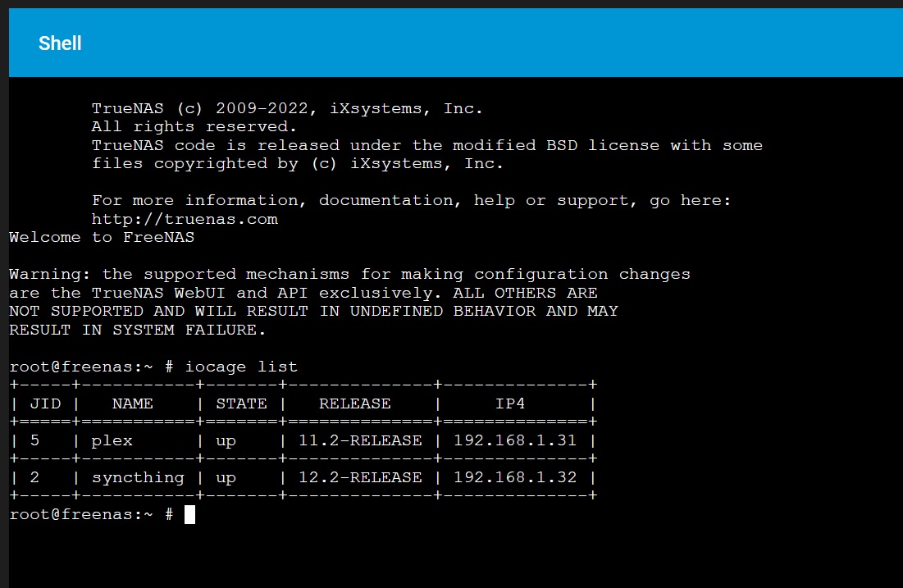Click the NAME column header
Image resolution: width=903 pixels, height=588 pixels.
[133, 403]
